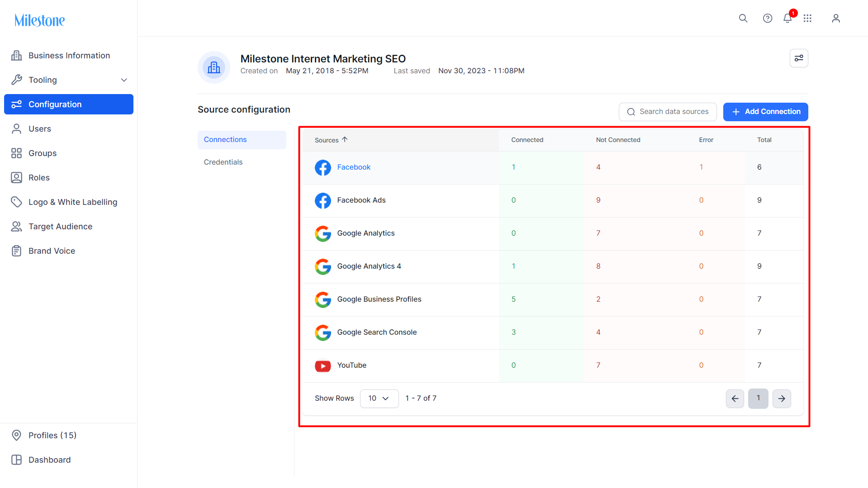
Task: Click the Add Connection button
Action: pos(765,112)
